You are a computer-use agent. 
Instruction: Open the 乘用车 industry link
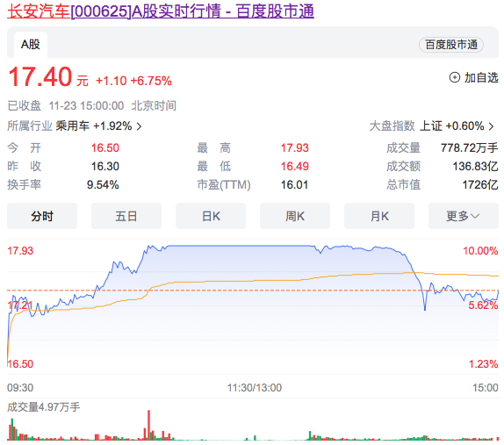(94, 126)
